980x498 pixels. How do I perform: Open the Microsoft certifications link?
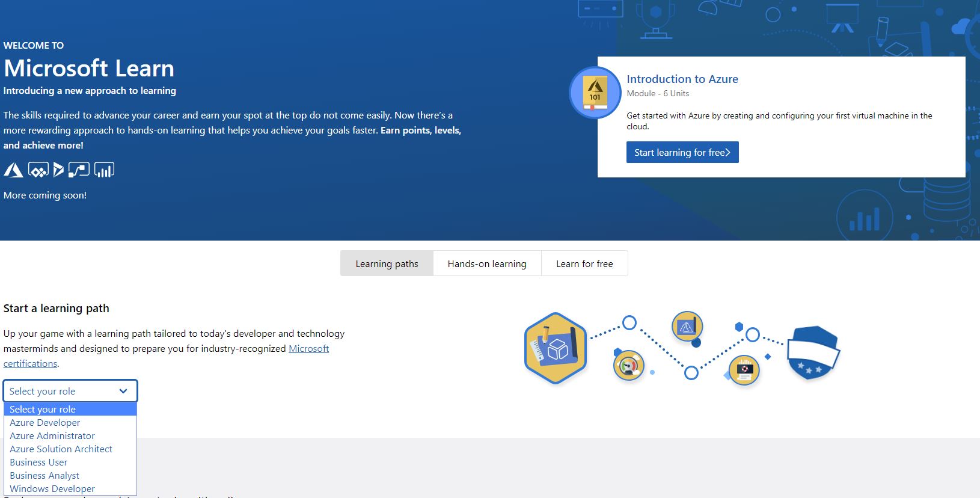[x=308, y=349]
